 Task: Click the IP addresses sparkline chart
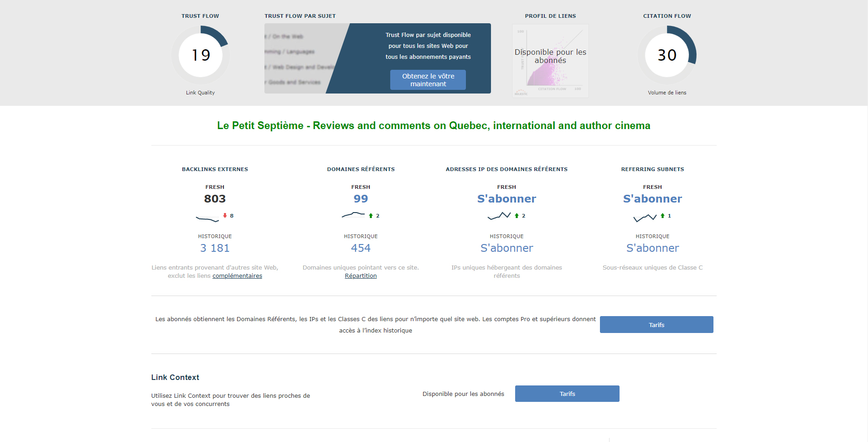pyautogui.click(x=499, y=216)
